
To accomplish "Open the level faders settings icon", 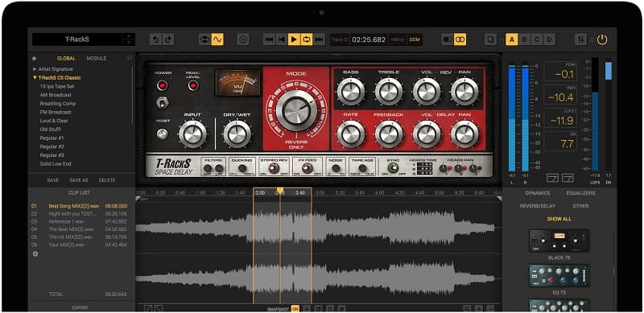I will point(580,39).
